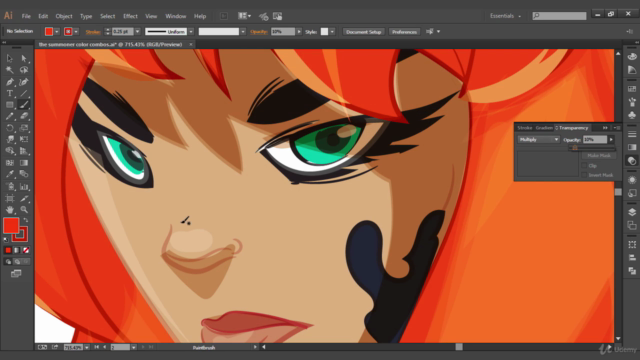Screen dimensions: 640x360
Task: Select the Eyedropper tool
Action: tap(9, 174)
